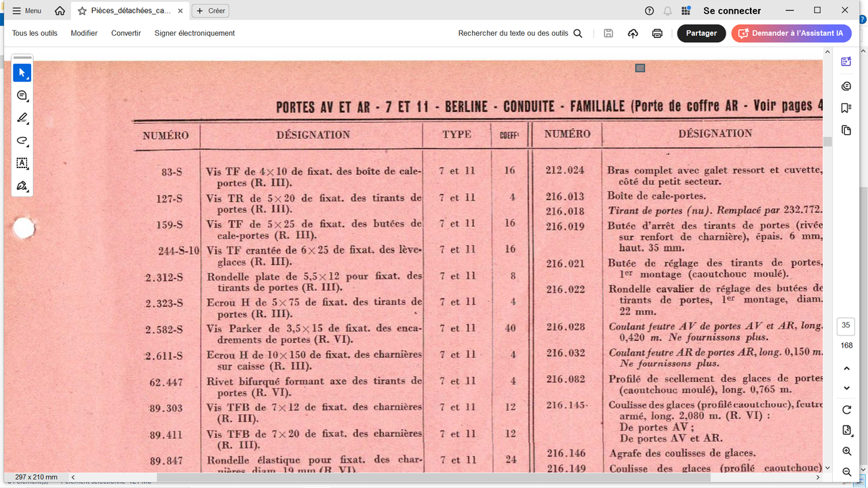Click the coefficient value 40
Image resolution: width=868 pixels, height=488 pixels.
(x=510, y=328)
